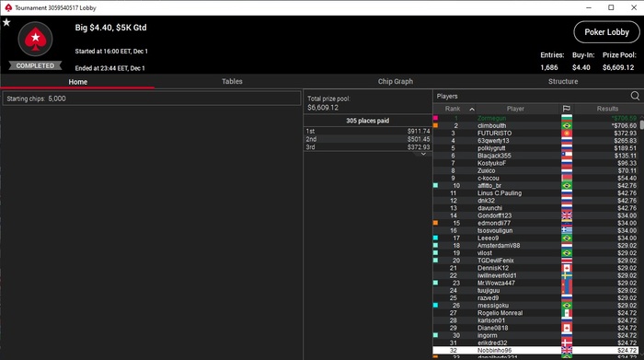
Task: Open the Chip Graph tab
Action: (x=395, y=81)
